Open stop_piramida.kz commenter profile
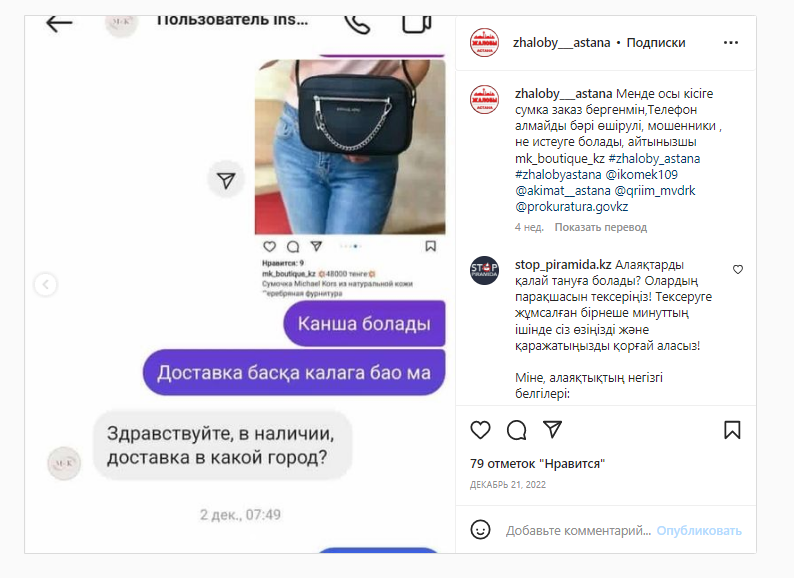794x578 pixels. point(563,264)
